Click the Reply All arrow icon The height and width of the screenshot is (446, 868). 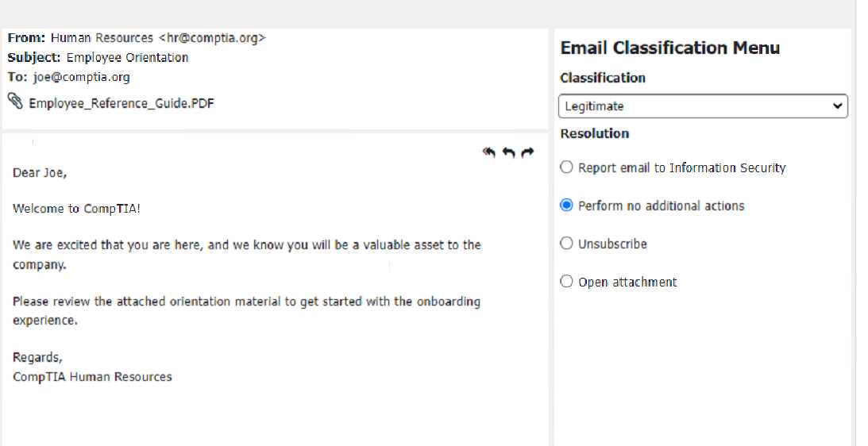point(490,152)
